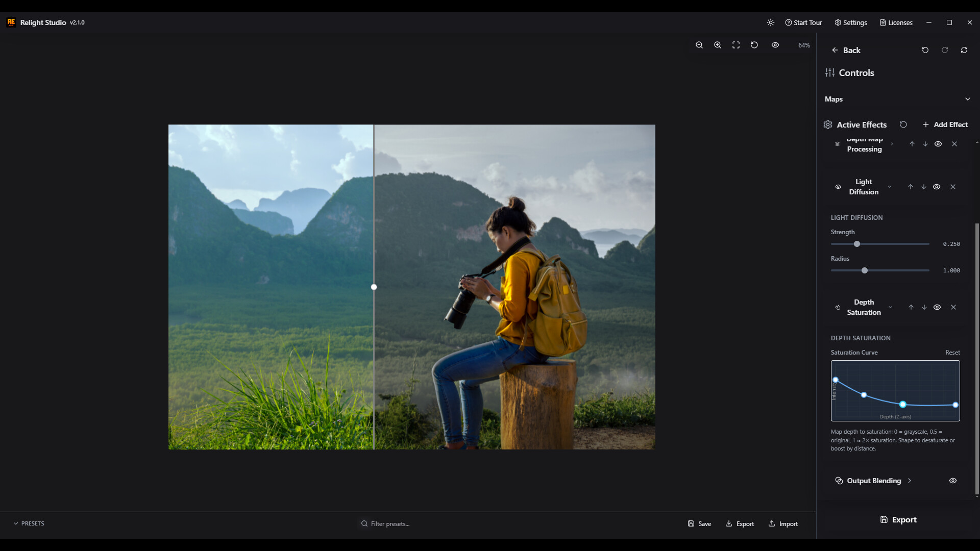Reset the Saturation Curve
Viewport: 980px width, 551px height.
point(953,352)
